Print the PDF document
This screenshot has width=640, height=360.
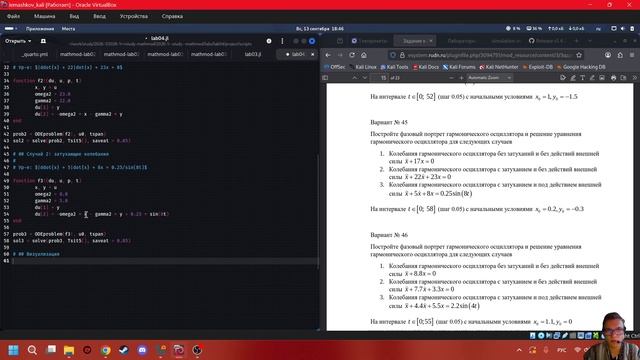(613, 78)
